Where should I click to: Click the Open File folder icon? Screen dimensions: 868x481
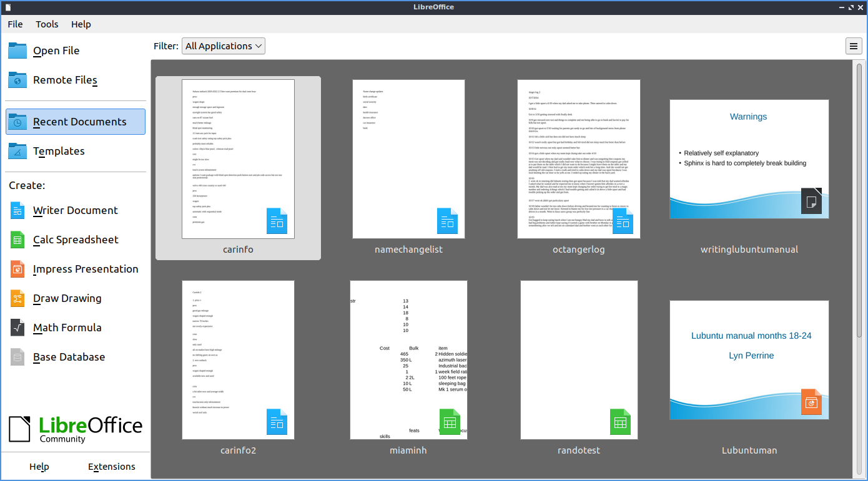coord(17,51)
